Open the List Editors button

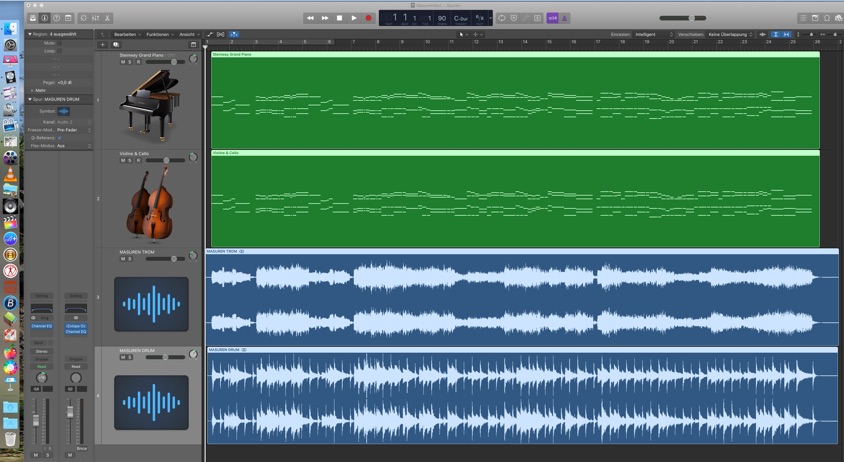tap(803, 18)
